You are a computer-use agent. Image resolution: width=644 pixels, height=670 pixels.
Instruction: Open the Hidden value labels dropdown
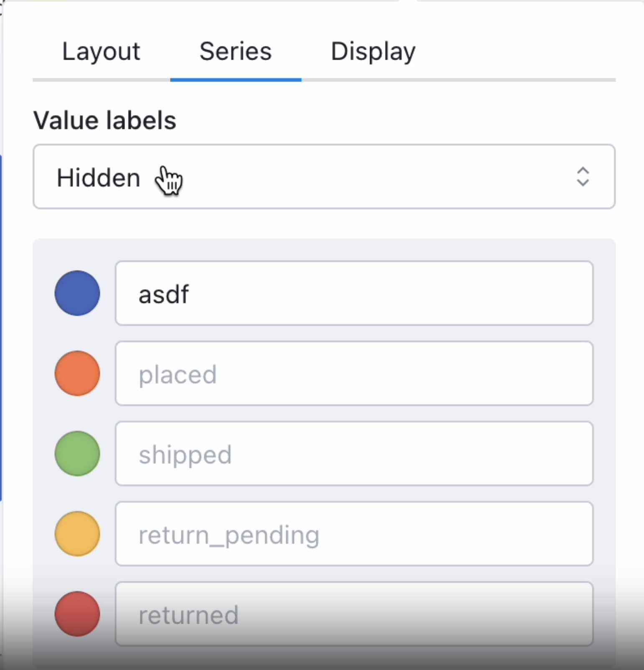324,177
